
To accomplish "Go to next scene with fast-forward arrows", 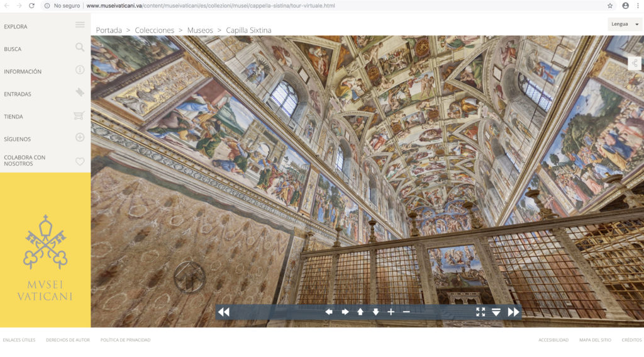I will click(x=513, y=312).
